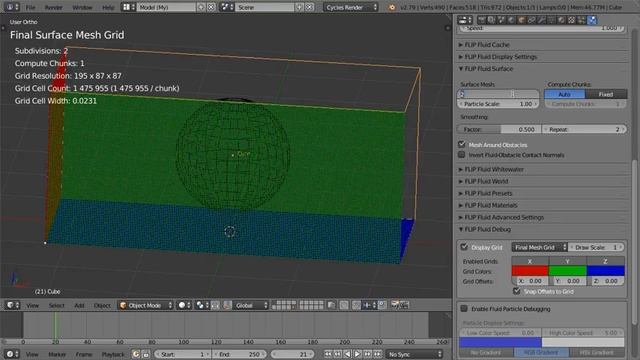Open the Window menu
640x360 pixels.
pos(82,7)
